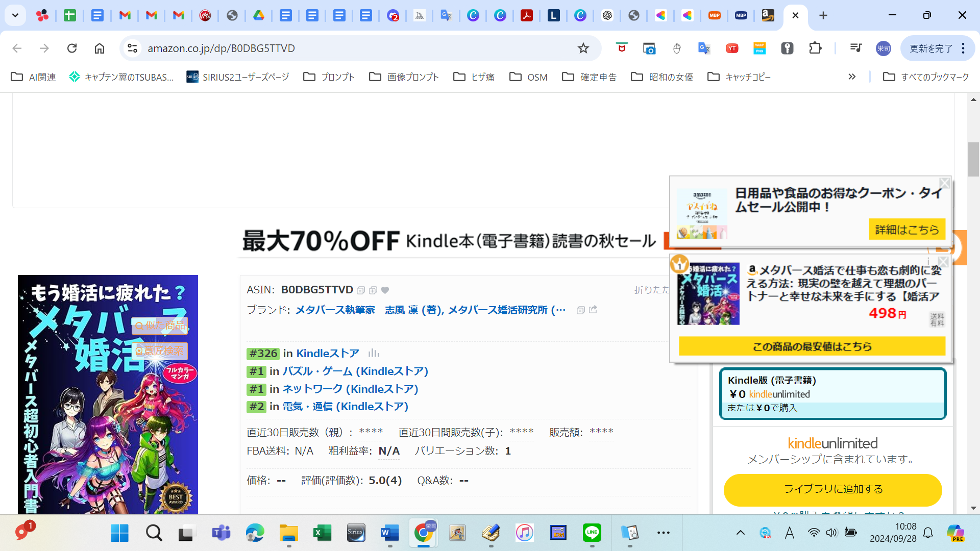This screenshot has width=980, height=551.
Task: Go to the Chrome home page
Action: pyautogui.click(x=100, y=48)
